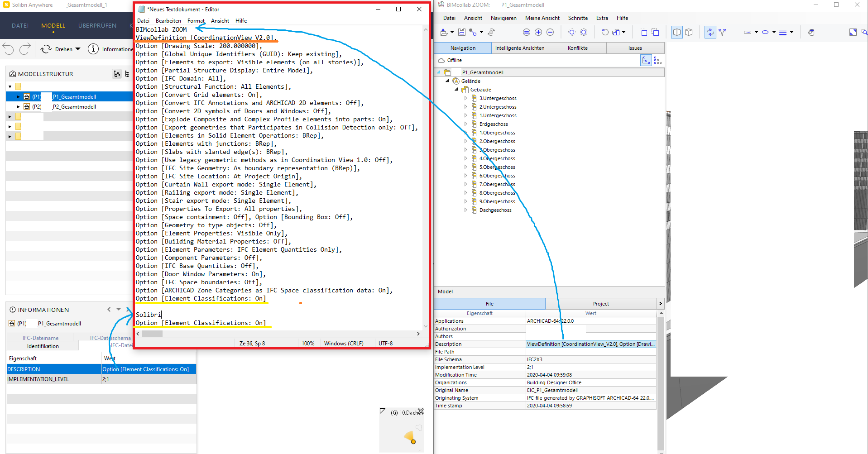Click the MODELLSTRUKTUR panel header icon

tap(13, 74)
